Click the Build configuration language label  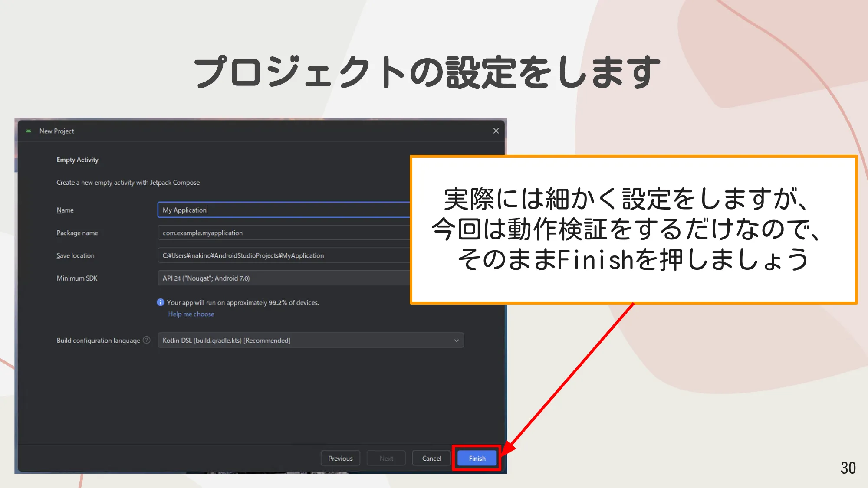(x=98, y=341)
